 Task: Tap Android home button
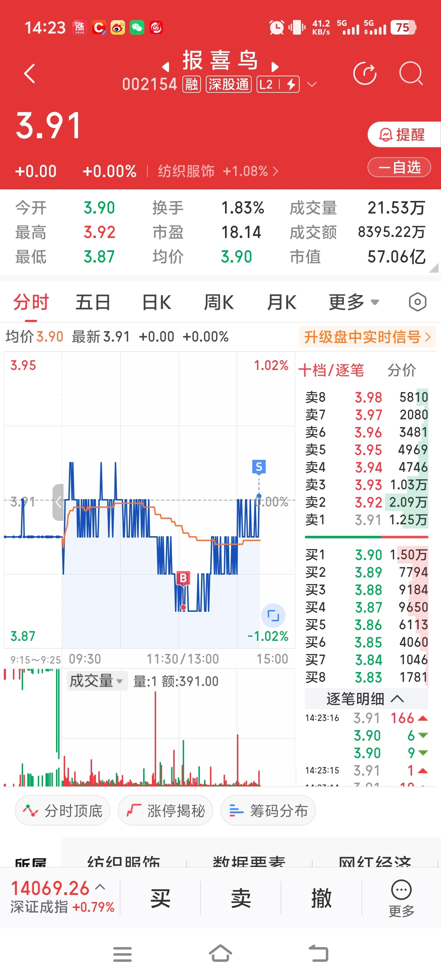tap(220, 953)
